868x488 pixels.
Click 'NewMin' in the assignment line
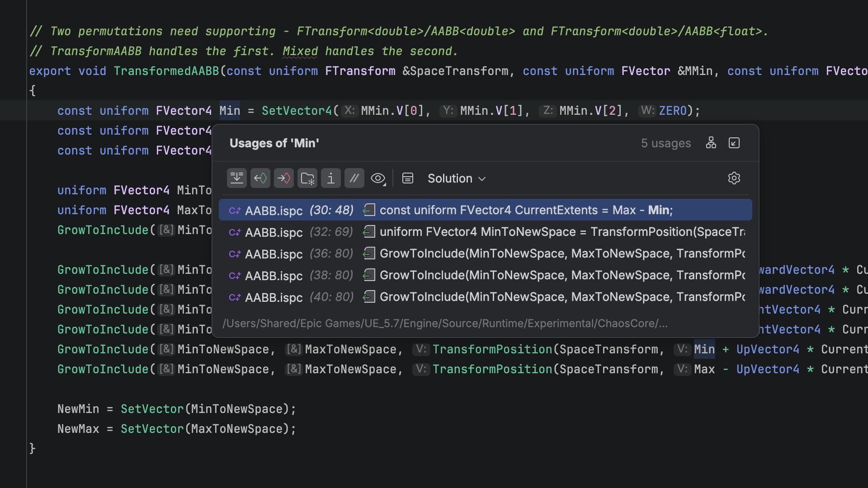78,409
